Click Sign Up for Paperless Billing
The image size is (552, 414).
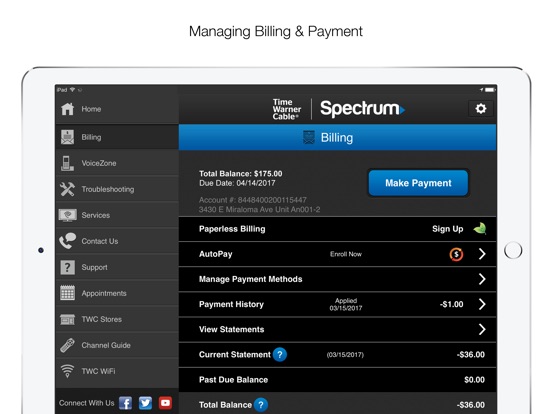[447, 229]
